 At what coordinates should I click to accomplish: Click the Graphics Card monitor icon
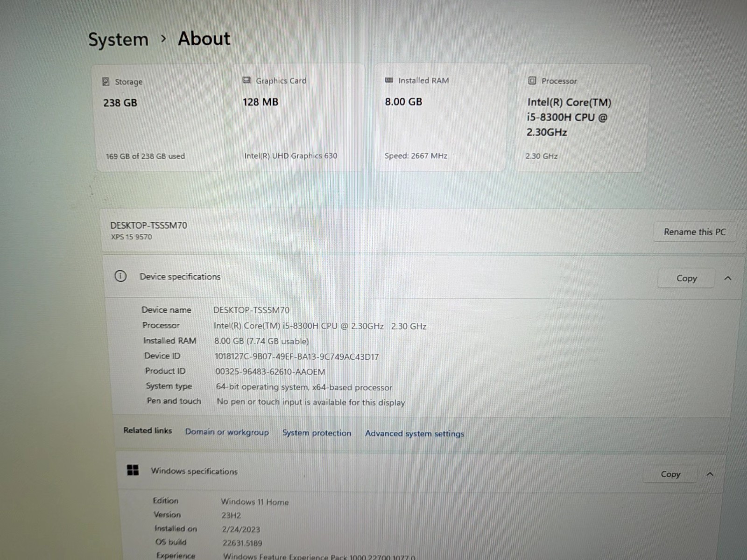(x=247, y=80)
